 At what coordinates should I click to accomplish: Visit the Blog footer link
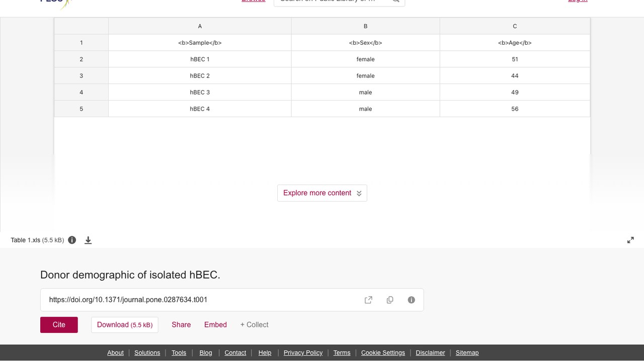206,353
